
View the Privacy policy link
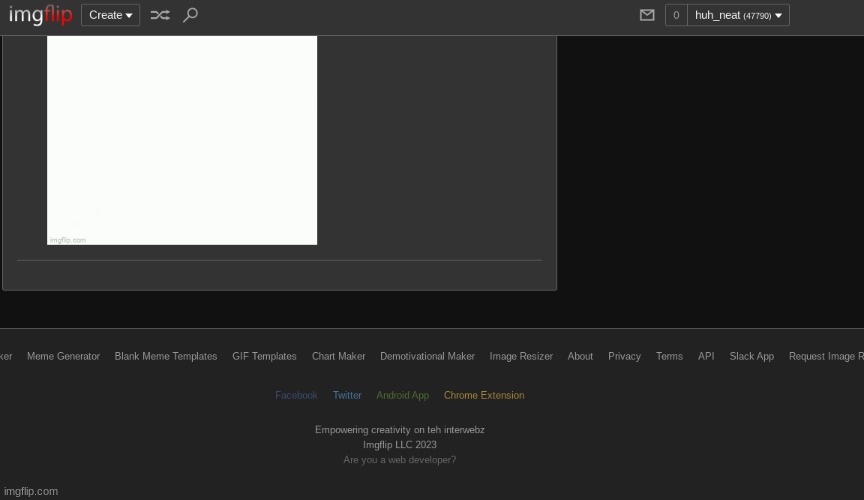(x=624, y=356)
